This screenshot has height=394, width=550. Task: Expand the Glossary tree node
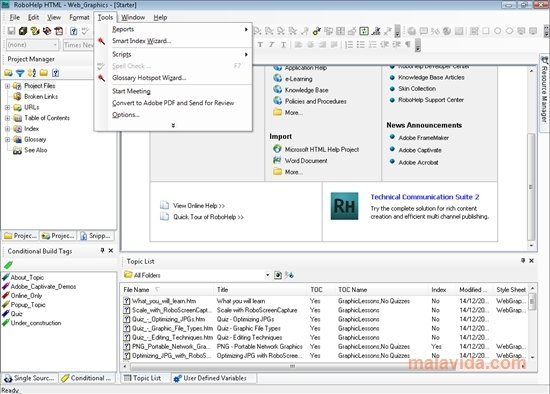click(7, 140)
